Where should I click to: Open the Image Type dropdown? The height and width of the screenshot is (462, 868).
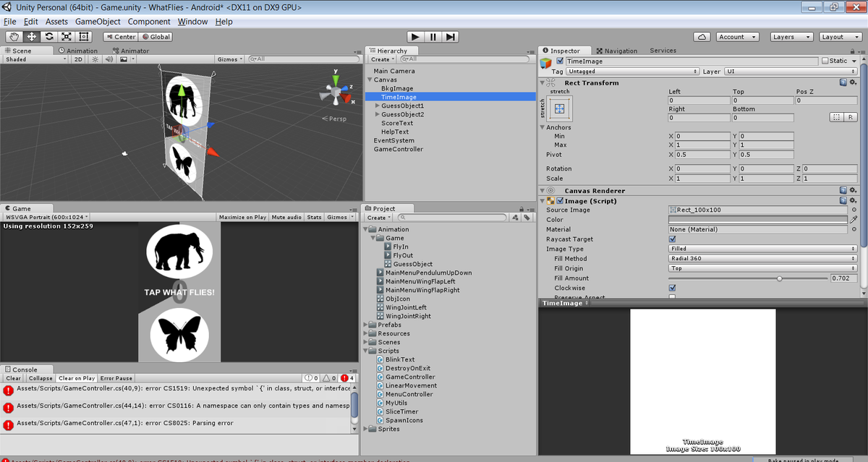[763, 249]
